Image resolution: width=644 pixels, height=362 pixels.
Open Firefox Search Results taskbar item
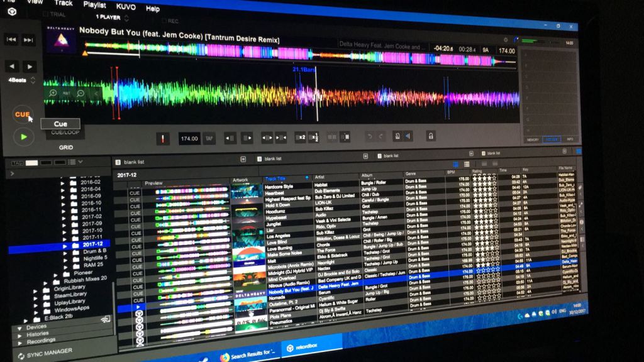click(x=248, y=354)
